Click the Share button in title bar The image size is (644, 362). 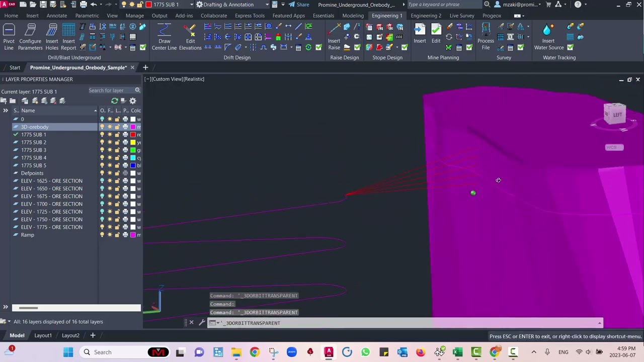pos(299,5)
